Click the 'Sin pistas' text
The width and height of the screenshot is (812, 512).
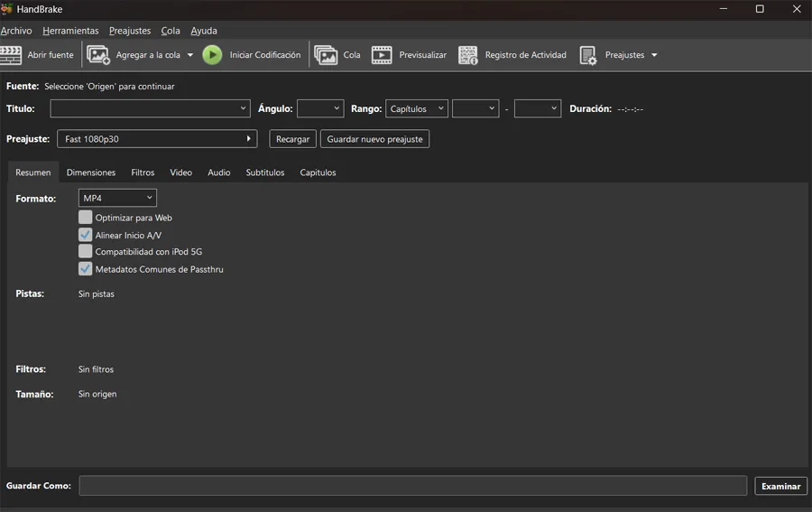(x=97, y=293)
